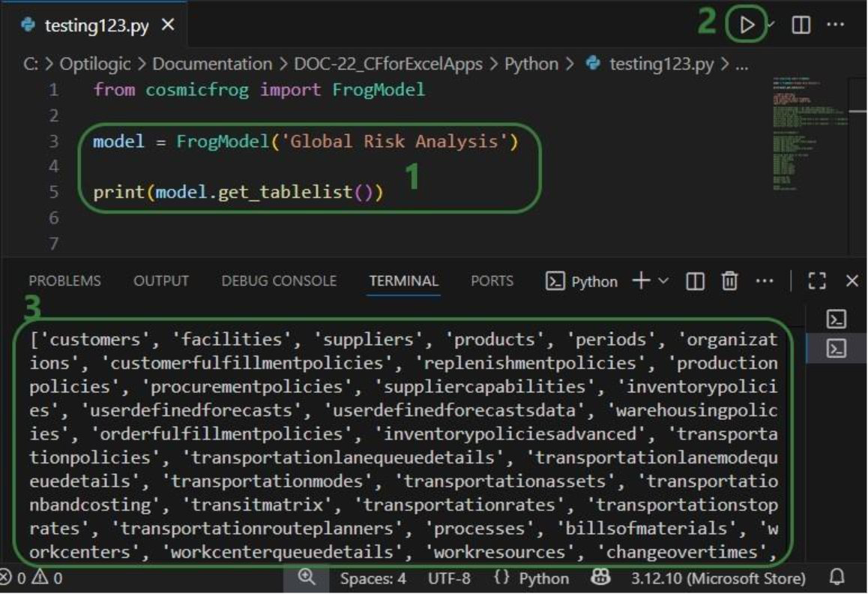Select interpreter 3.12.10 (Microsoft Store)
This screenshot has height=594, width=868.
[x=718, y=578]
